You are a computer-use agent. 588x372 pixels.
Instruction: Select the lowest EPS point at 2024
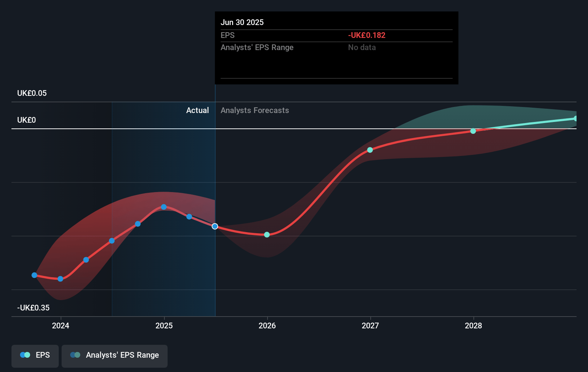pos(61,279)
